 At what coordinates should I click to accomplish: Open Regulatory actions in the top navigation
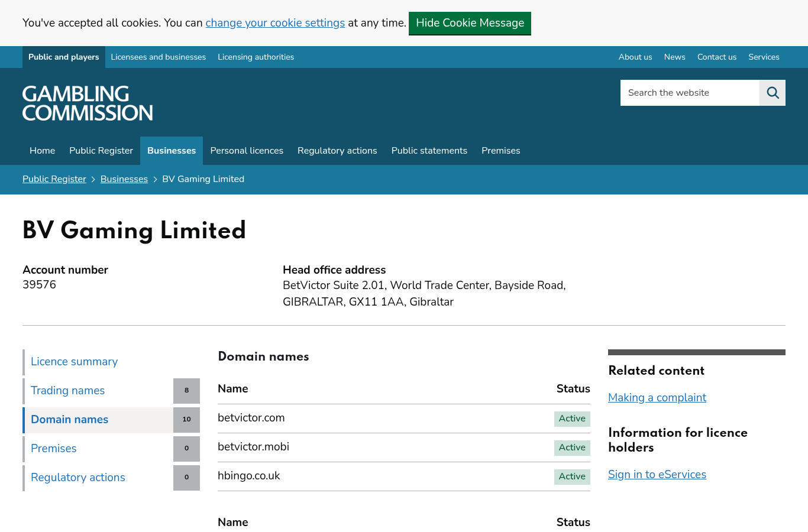tap(337, 151)
